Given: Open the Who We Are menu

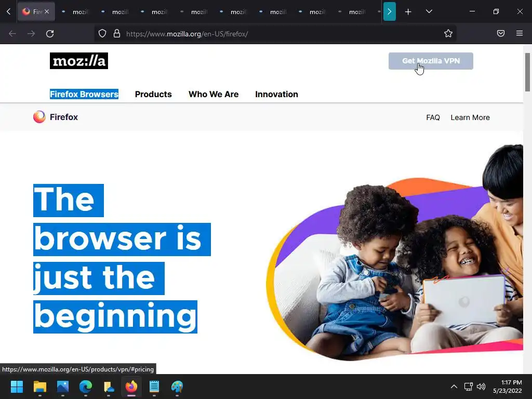Looking at the screenshot, I should pyautogui.click(x=214, y=94).
